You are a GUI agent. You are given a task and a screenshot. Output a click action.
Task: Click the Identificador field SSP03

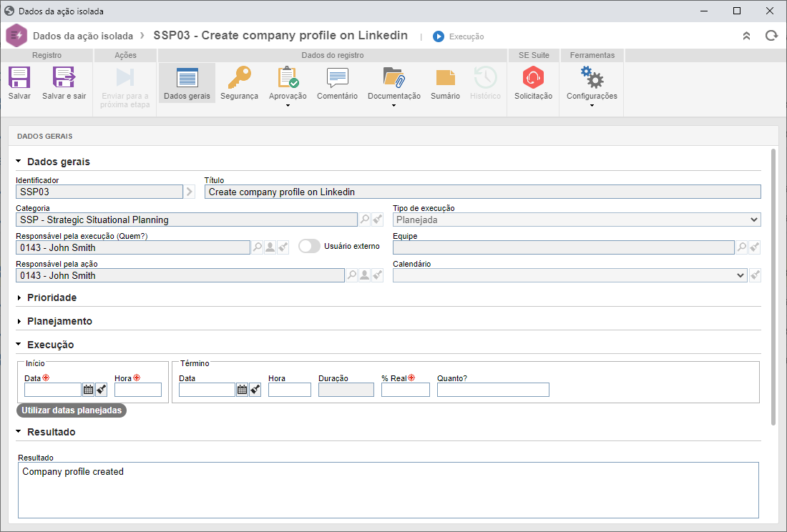click(99, 192)
